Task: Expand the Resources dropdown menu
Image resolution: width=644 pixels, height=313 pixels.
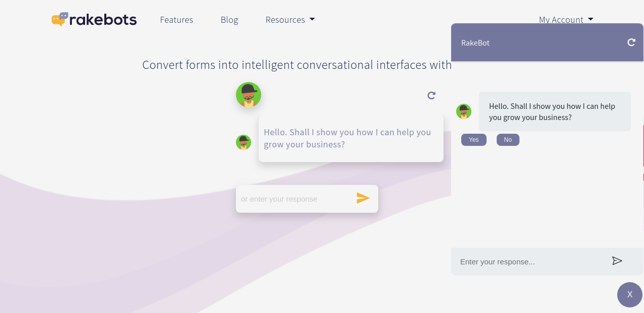Action: pyautogui.click(x=290, y=20)
